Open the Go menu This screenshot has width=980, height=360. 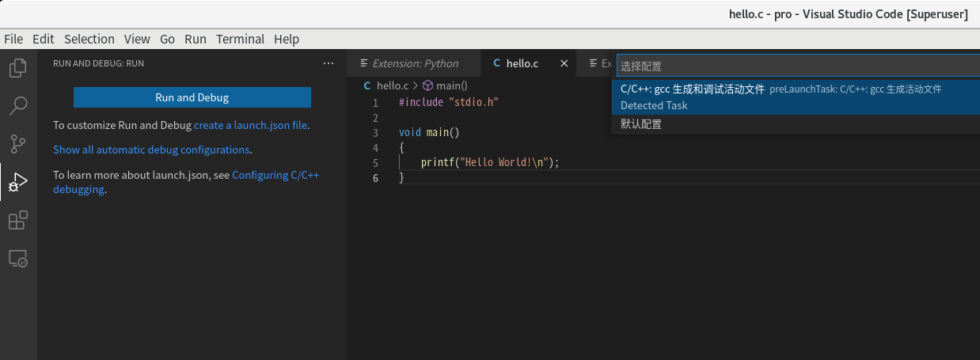[167, 39]
